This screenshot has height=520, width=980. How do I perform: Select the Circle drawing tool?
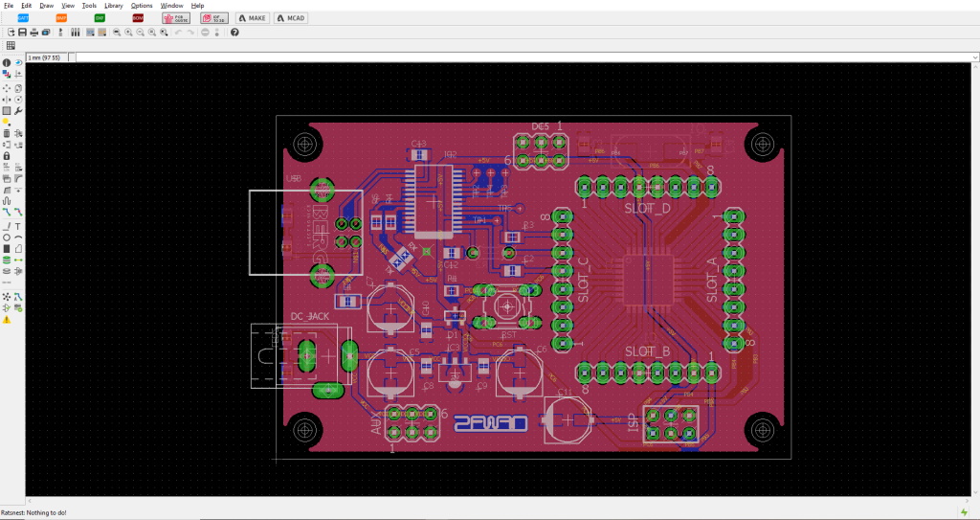[7, 237]
